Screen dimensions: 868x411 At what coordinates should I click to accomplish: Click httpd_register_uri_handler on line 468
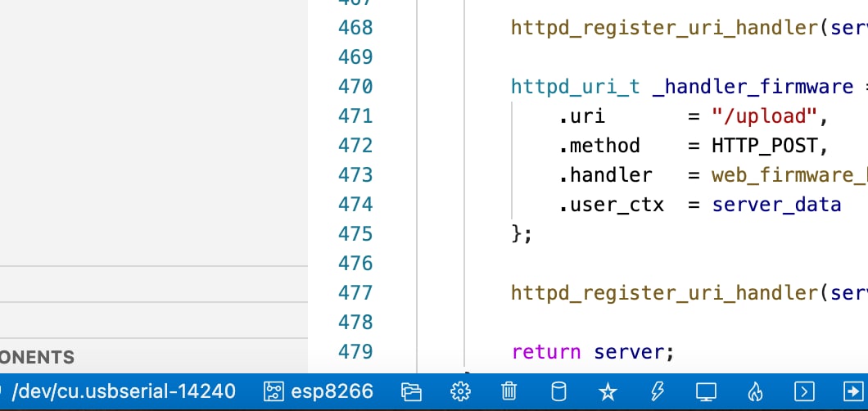pos(664,28)
